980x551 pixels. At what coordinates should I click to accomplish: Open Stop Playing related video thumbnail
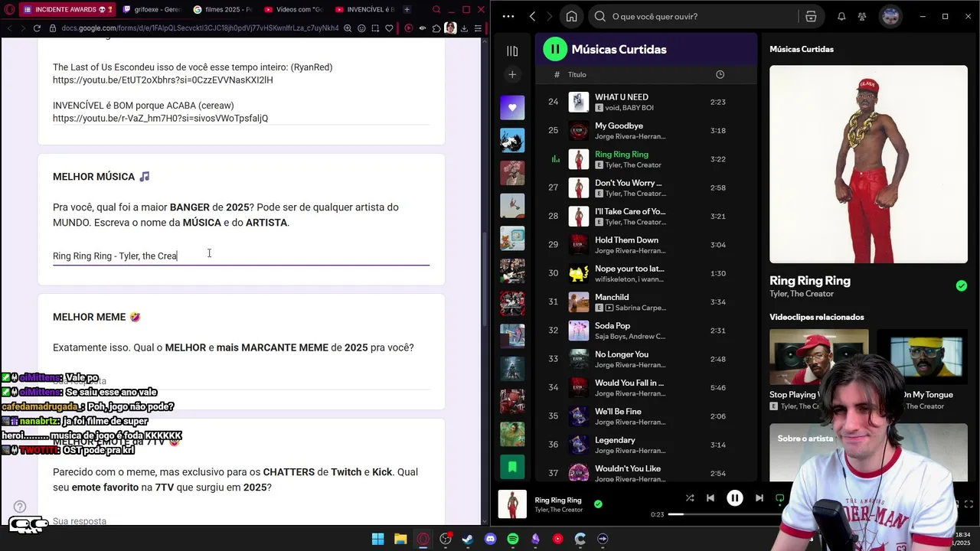pyautogui.click(x=818, y=357)
